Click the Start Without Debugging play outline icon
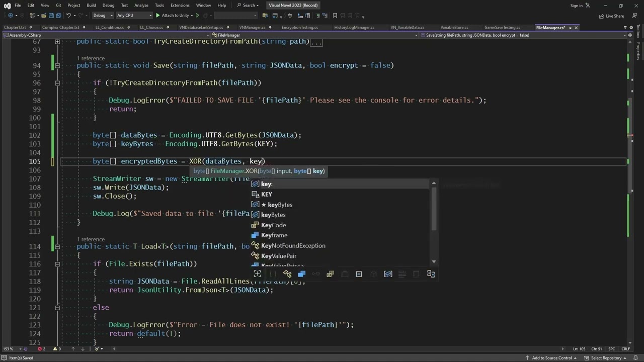 tap(197, 16)
